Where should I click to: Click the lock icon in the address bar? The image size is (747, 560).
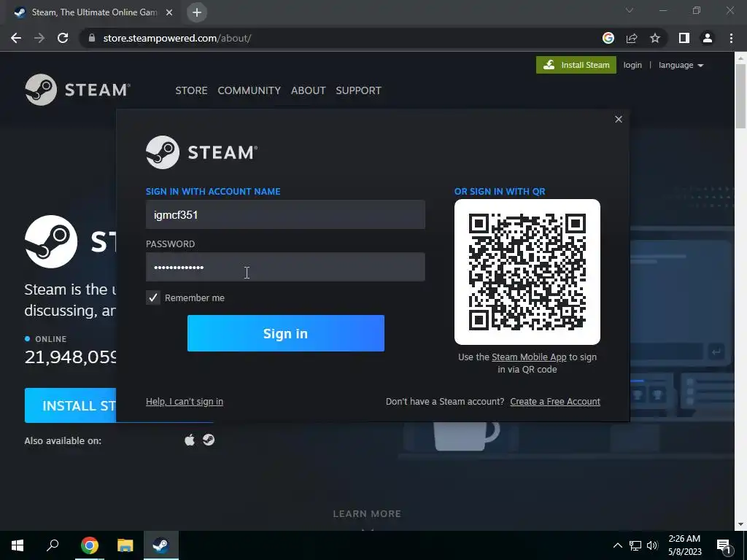(92, 38)
